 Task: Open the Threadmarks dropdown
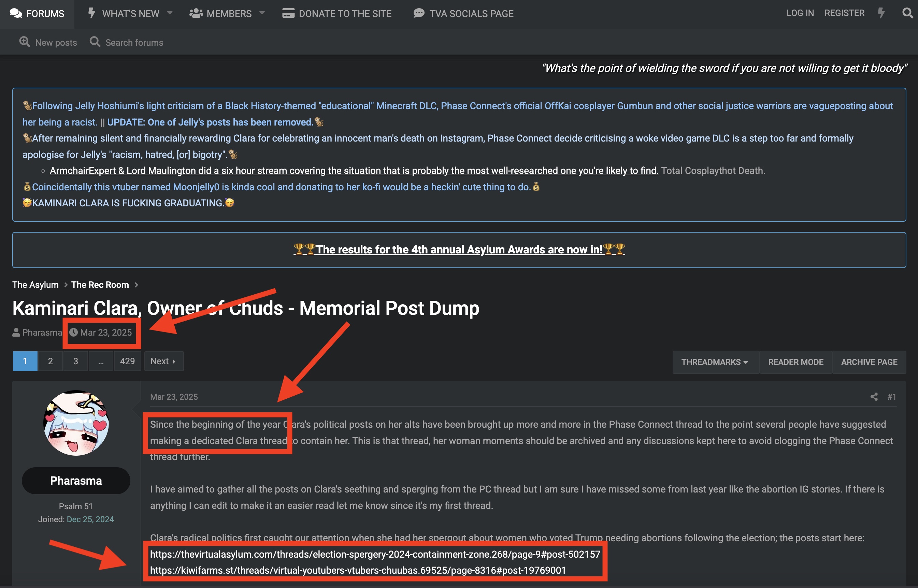point(715,362)
